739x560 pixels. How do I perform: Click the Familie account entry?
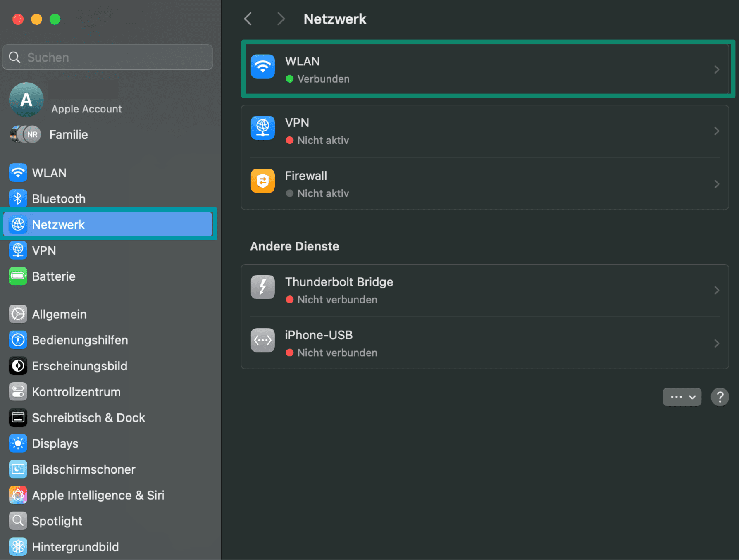tap(68, 134)
